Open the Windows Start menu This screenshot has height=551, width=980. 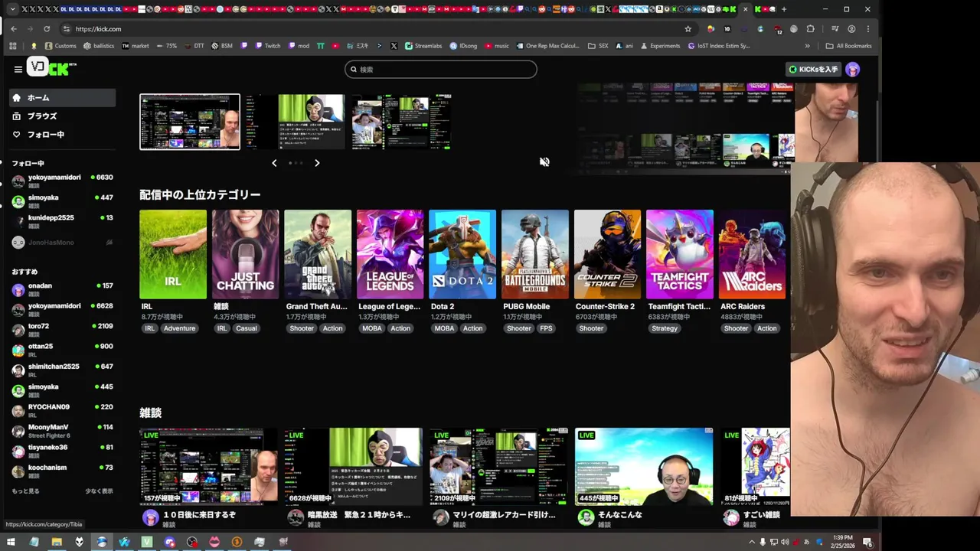click(x=11, y=542)
